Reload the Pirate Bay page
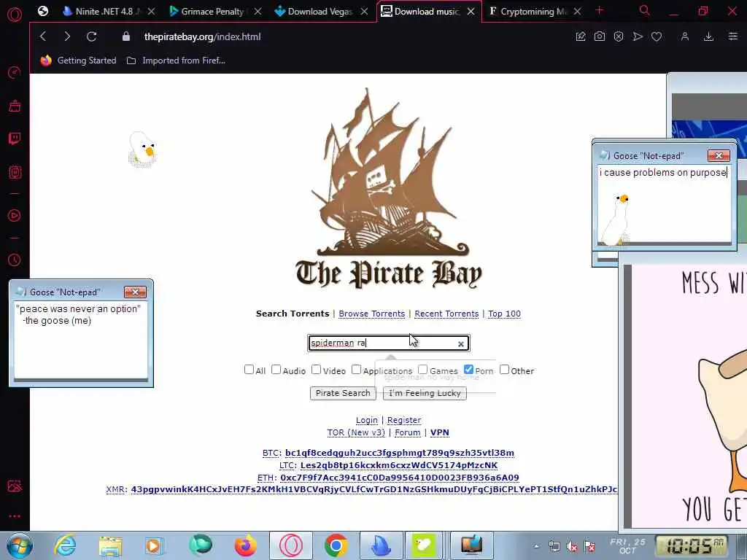This screenshot has width=747, height=560. tap(91, 36)
